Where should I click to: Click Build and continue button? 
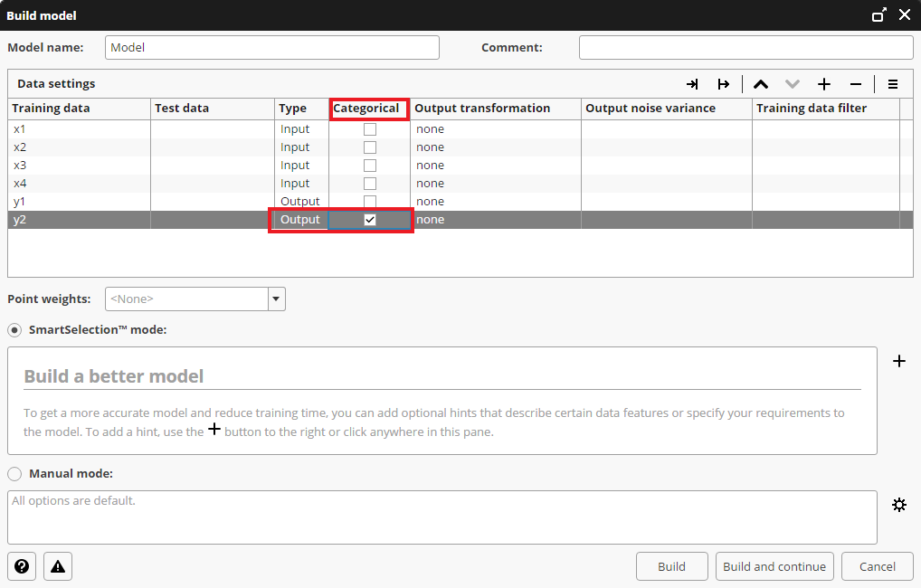774,566
